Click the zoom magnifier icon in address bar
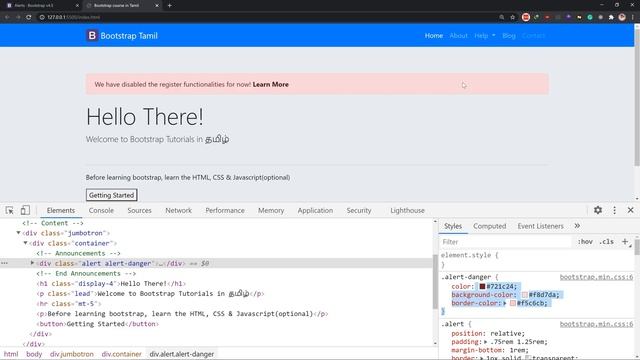 pos(502,17)
